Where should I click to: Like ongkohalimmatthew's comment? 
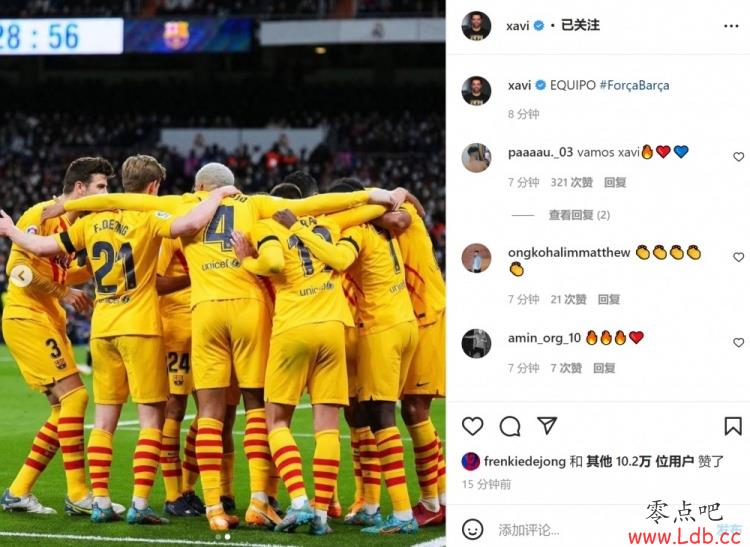point(739,257)
